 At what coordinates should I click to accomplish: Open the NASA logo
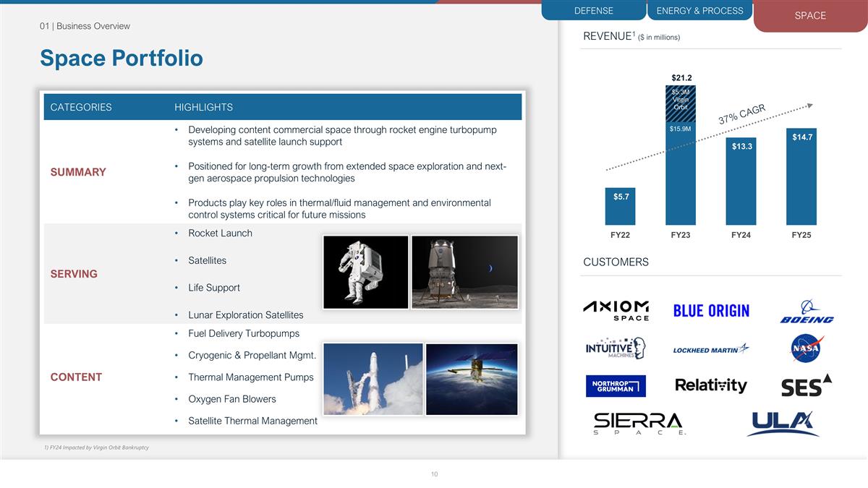[805, 348]
